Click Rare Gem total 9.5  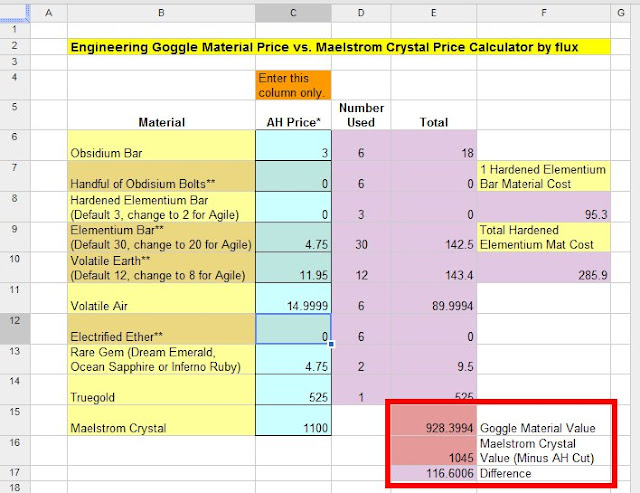coord(433,359)
